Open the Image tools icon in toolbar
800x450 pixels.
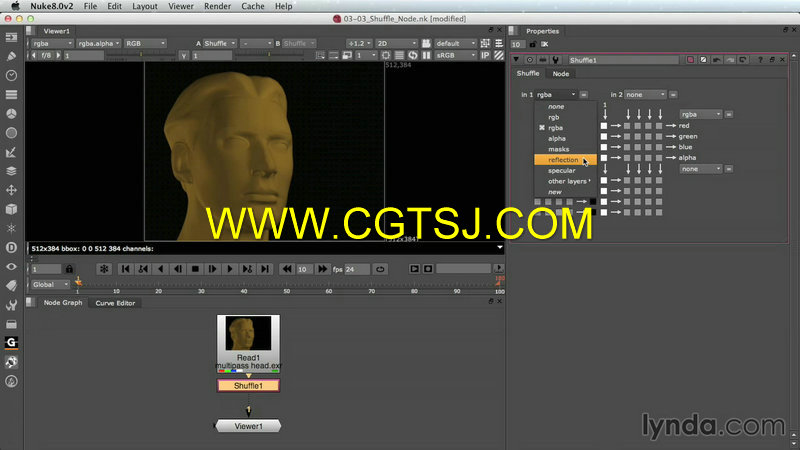(x=11, y=37)
